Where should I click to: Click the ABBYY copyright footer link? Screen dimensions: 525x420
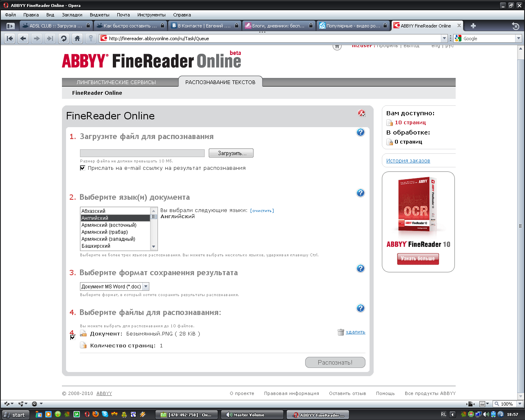coord(104,393)
